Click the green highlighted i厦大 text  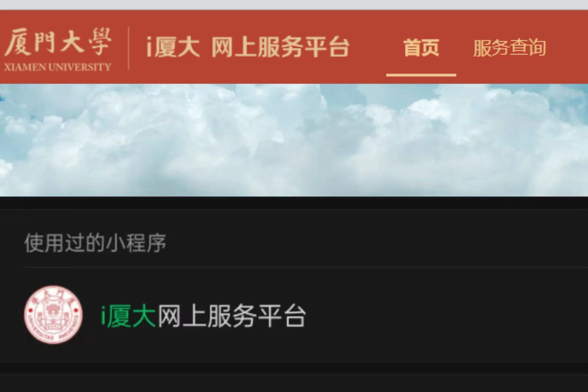point(129,316)
